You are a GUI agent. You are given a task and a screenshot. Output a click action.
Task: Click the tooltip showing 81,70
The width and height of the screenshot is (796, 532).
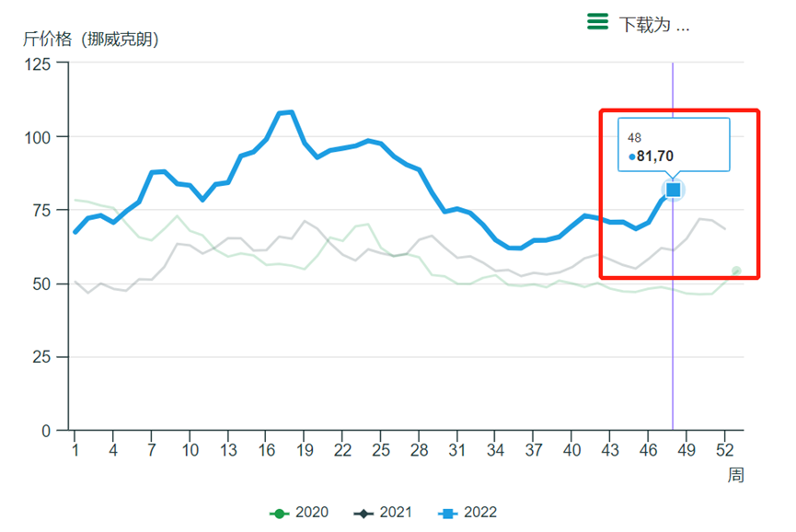674,145
